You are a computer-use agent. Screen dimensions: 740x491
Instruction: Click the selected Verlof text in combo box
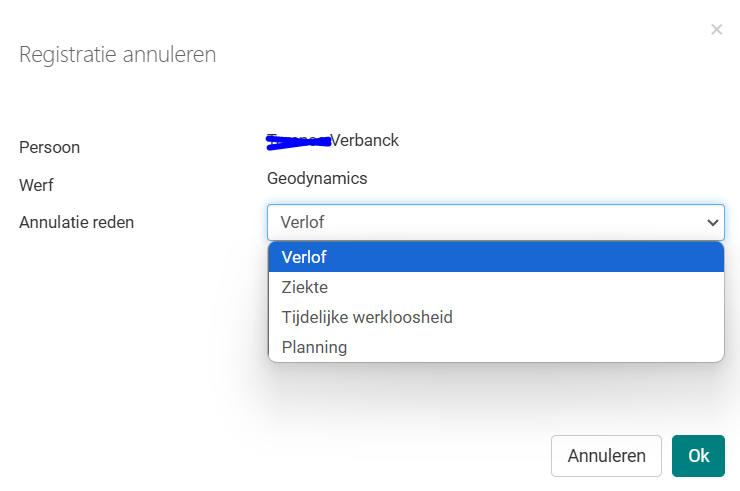point(302,222)
